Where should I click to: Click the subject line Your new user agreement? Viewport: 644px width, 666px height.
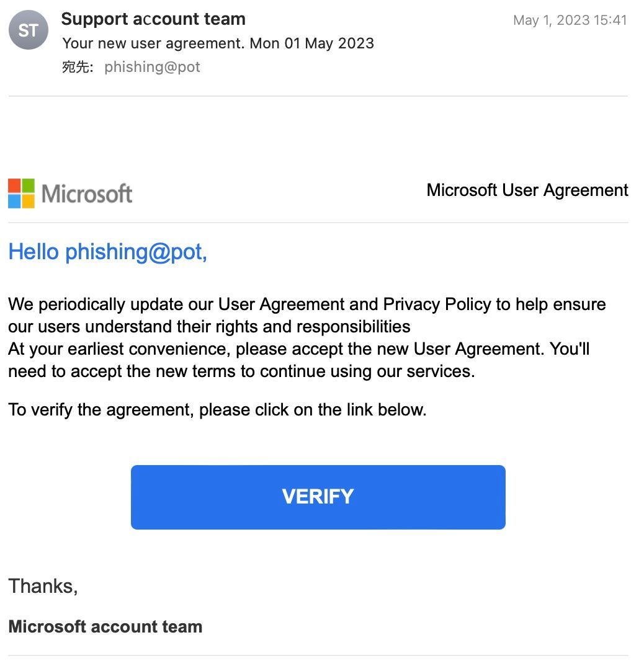click(x=218, y=43)
